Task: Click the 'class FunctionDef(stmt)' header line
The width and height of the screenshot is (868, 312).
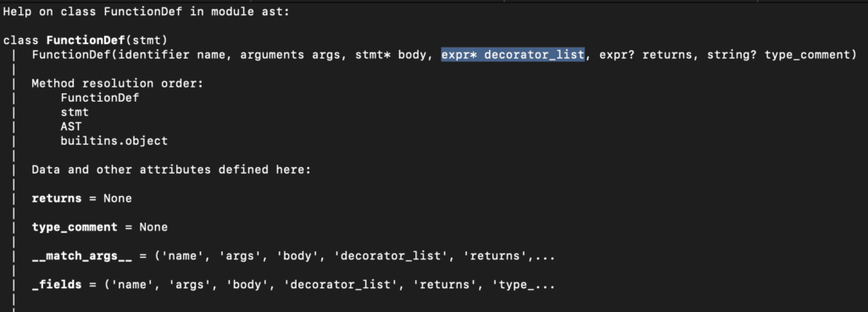Action: click(86, 41)
